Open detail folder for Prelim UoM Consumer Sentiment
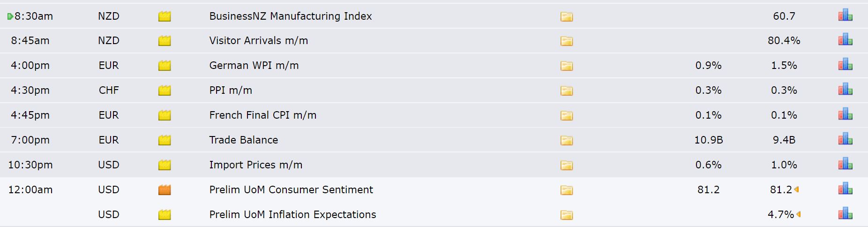868x227 pixels. pyautogui.click(x=567, y=190)
